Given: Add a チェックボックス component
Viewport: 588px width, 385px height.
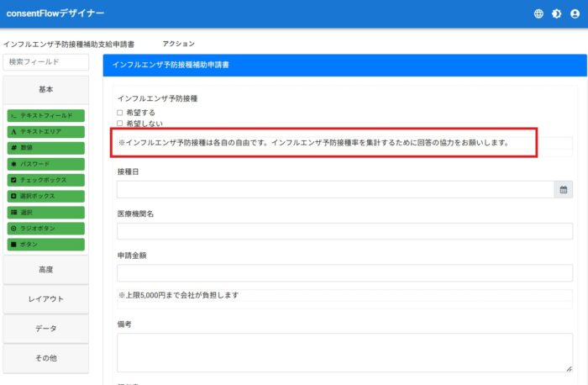Looking at the screenshot, I should click(x=45, y=180).
